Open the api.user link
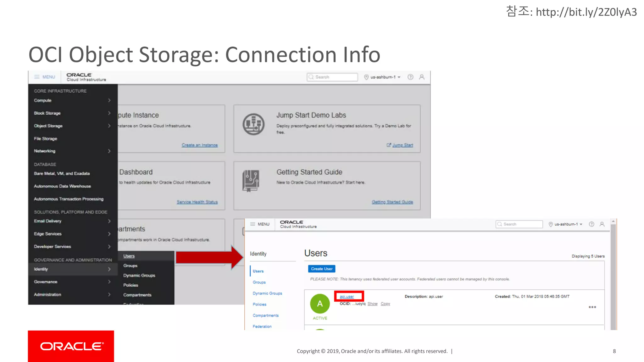 tap(347, 296)
